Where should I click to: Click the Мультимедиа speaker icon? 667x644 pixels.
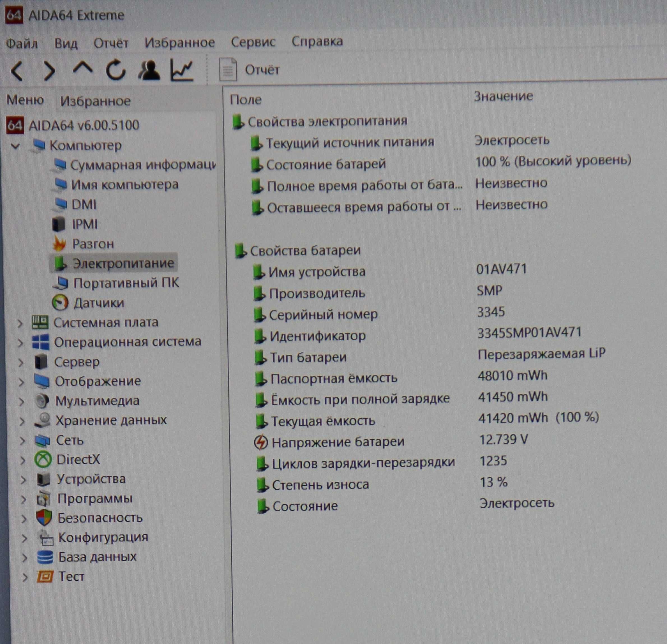click(x=42, y=401)
